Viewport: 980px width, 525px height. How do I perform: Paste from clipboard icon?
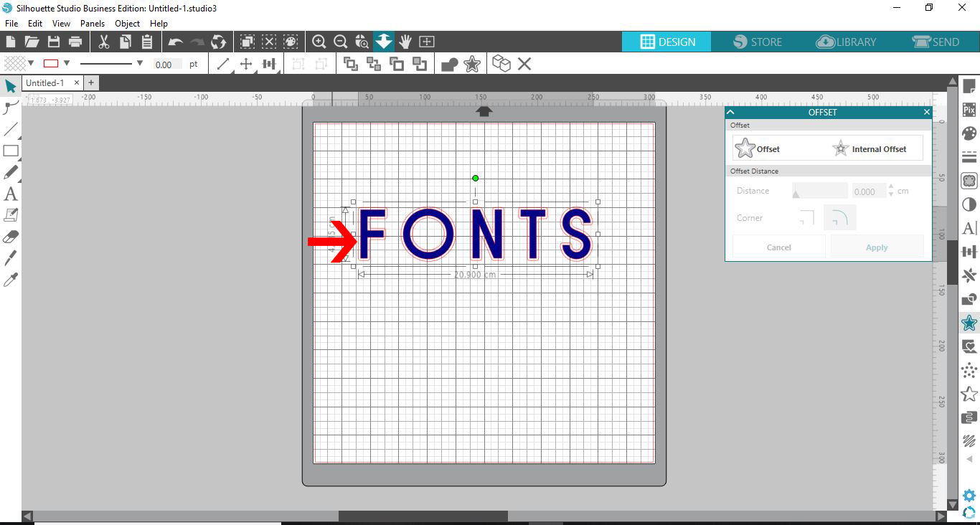146,42
